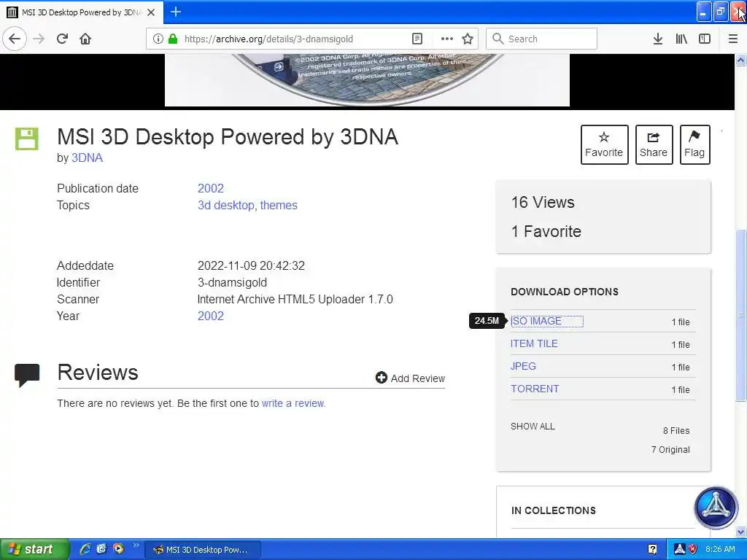This screenshot has width=747, height=560.
Task: Expand the quick launch chevron
Action: pyautogui.click(x=136, y=545)
